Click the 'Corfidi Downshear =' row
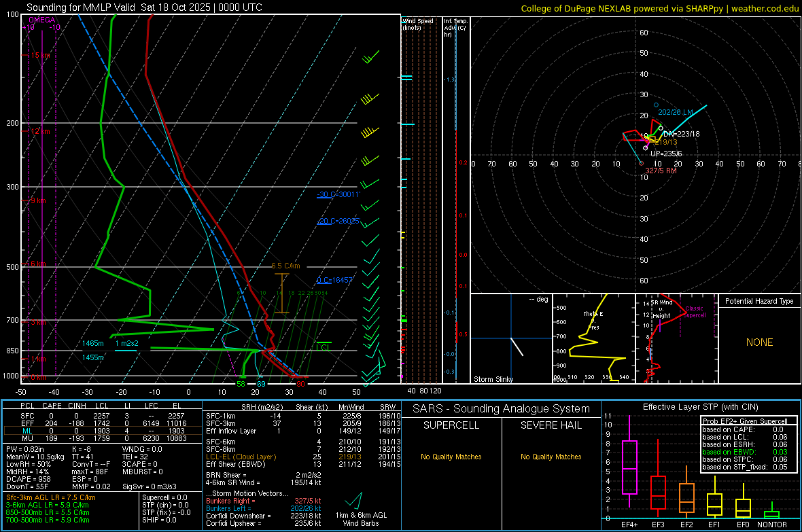Screen dimensions: 802x532 pyautogui.click(x=264, y=516)
